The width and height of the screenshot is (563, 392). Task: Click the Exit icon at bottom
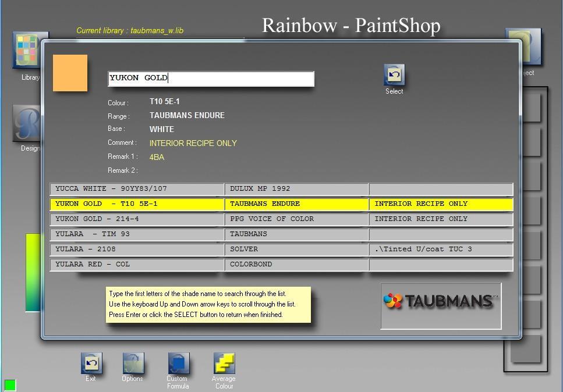click(x=91, y=363)
